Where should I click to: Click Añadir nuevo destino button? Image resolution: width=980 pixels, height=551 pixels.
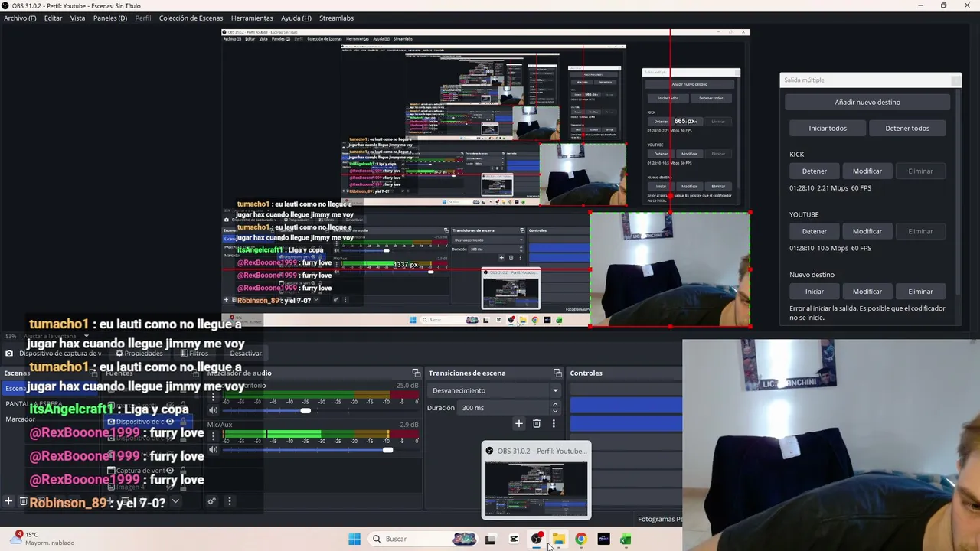(x=867, y=103)
